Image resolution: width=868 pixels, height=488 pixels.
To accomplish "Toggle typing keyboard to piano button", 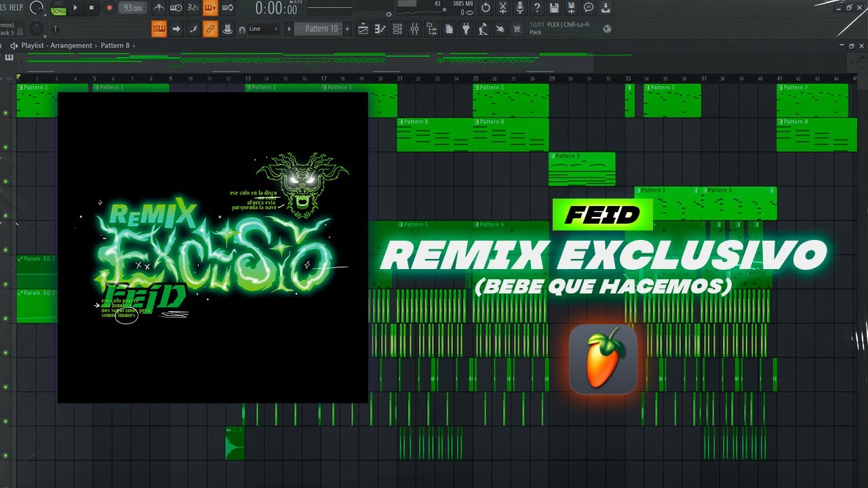I will point(159,29).
